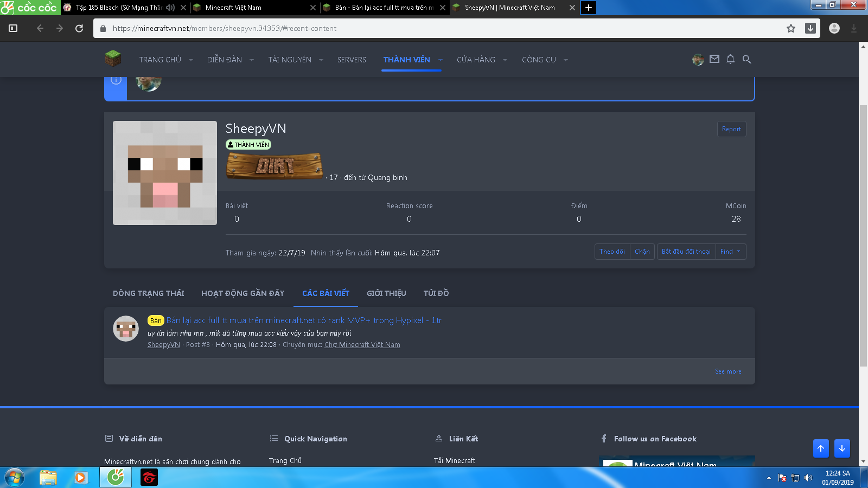Bookmark this page with the star icon
The height and width of the screenshot is (488, 868).
point(791,28)
